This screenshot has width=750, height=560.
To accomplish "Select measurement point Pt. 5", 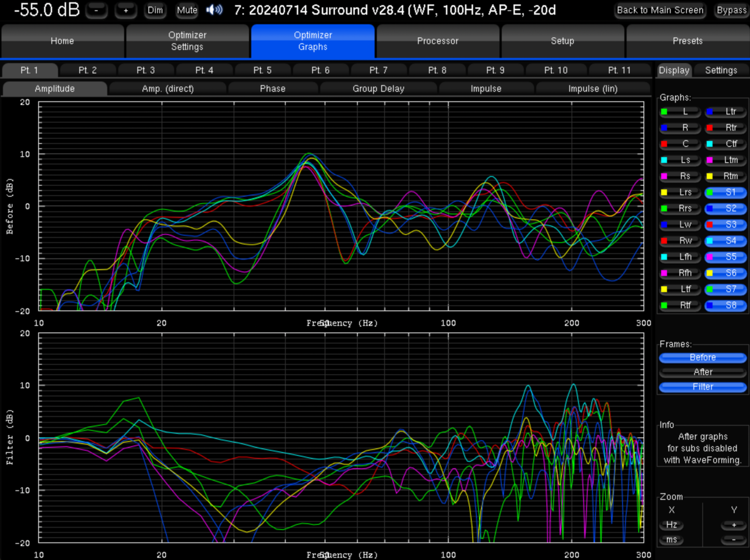I will [x=262, y=70].
